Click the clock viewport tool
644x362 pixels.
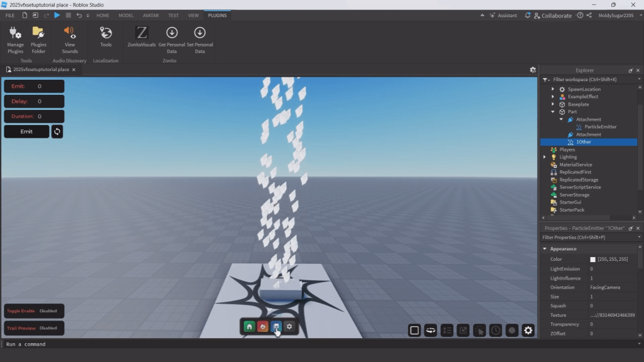click(496, 331)
